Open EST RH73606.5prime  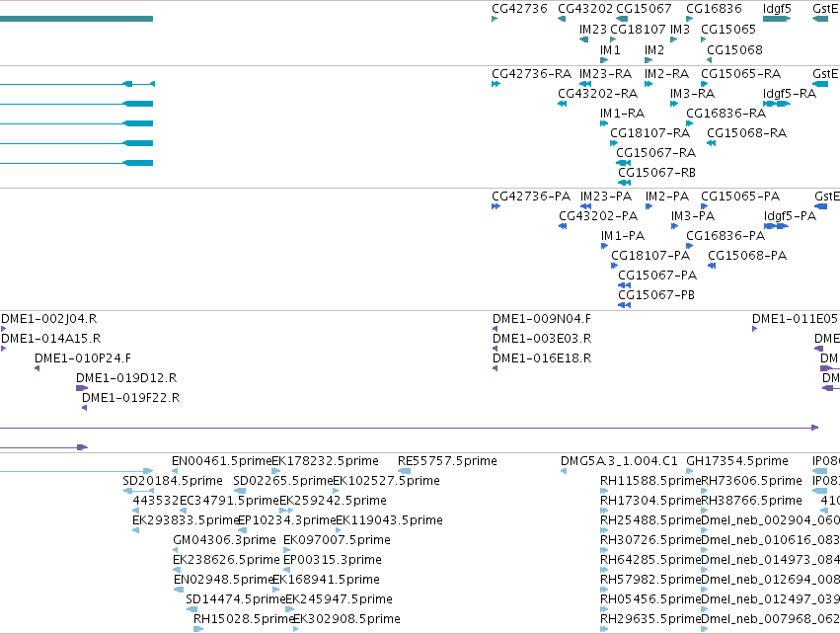751,481
